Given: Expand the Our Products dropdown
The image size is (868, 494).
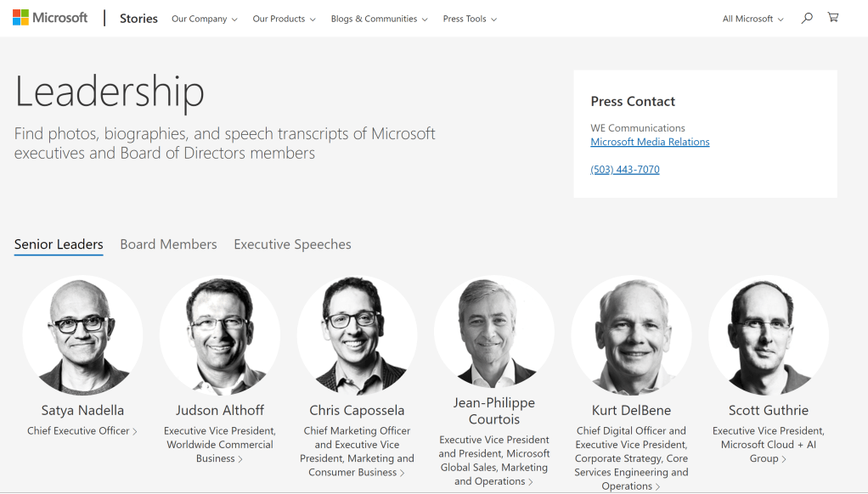Looking at the screenshot, I should coord(284,19).
